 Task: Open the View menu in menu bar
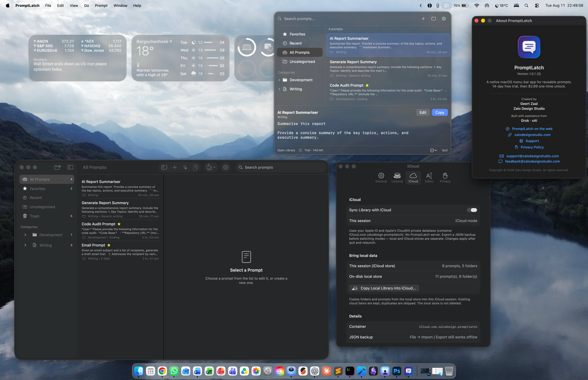click(74, 5)
